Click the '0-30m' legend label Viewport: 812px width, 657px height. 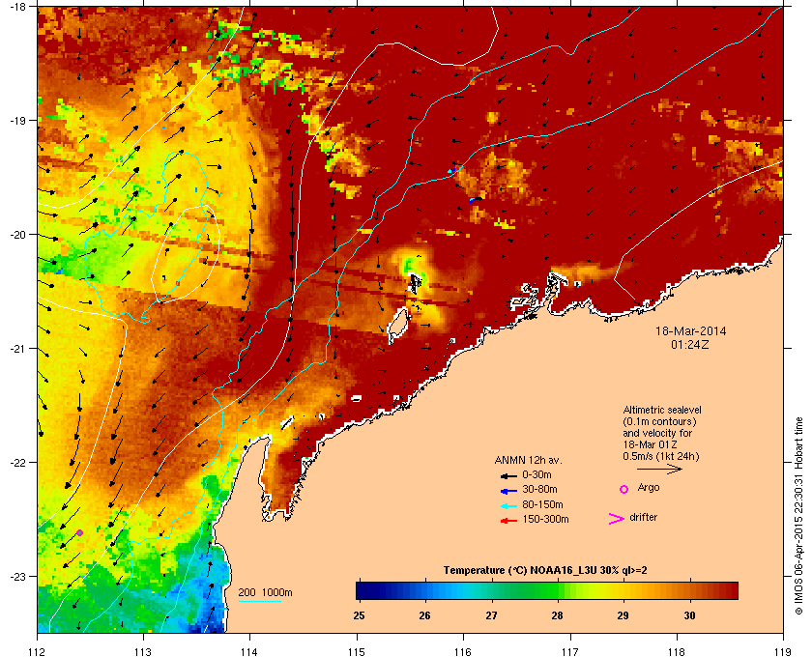[x=536, y=474]
